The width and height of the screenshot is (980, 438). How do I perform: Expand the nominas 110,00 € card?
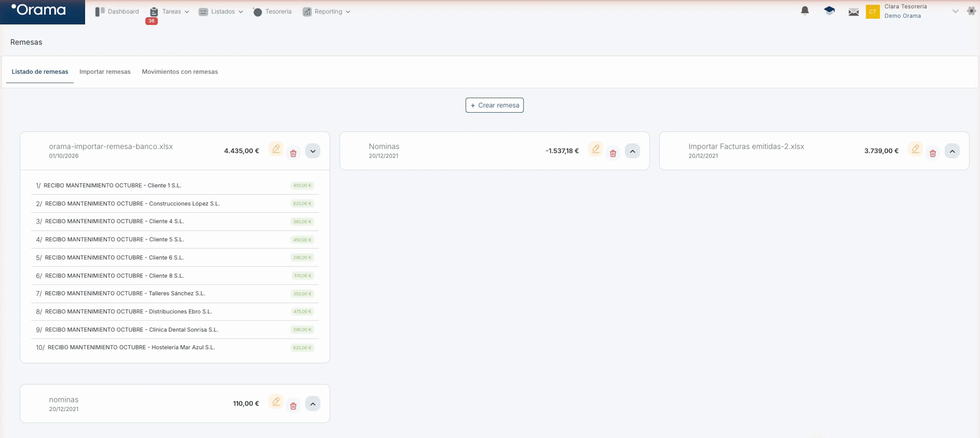point(313,404)
